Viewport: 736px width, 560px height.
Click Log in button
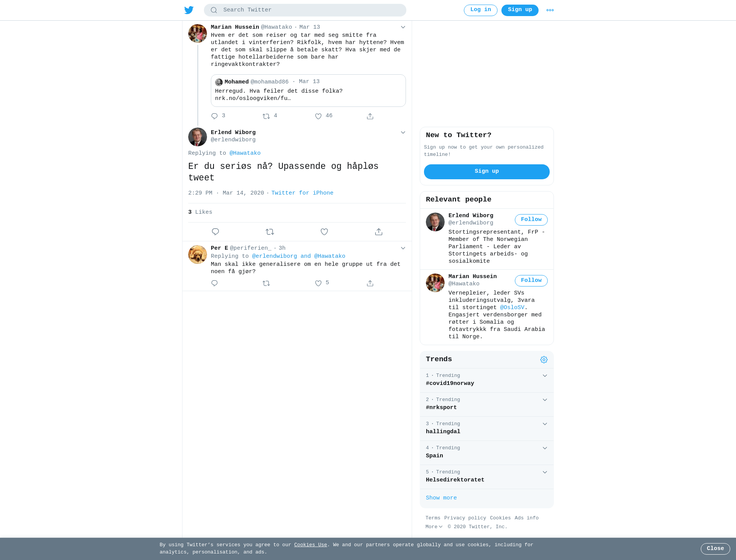[x=481, y=10]
